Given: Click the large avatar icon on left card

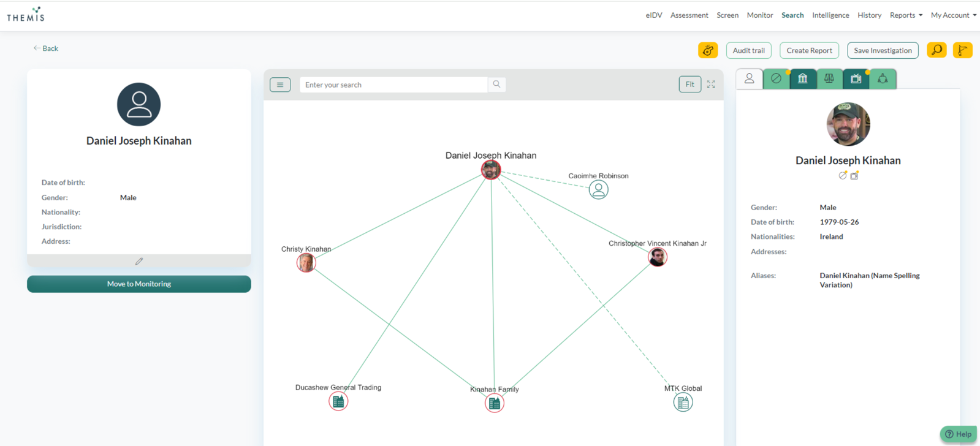Looking at the screenshot, I should (139, 104).
